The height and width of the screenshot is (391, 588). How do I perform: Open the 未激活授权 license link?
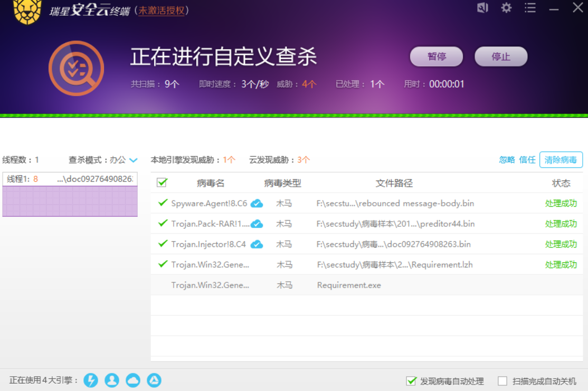click(162, 11)
